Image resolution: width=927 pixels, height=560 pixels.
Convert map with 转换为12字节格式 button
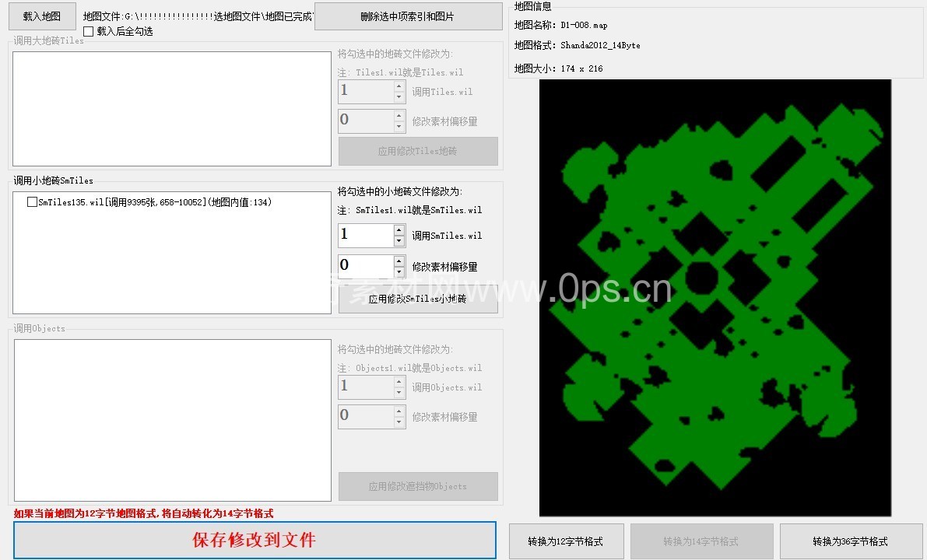point(566,541)
